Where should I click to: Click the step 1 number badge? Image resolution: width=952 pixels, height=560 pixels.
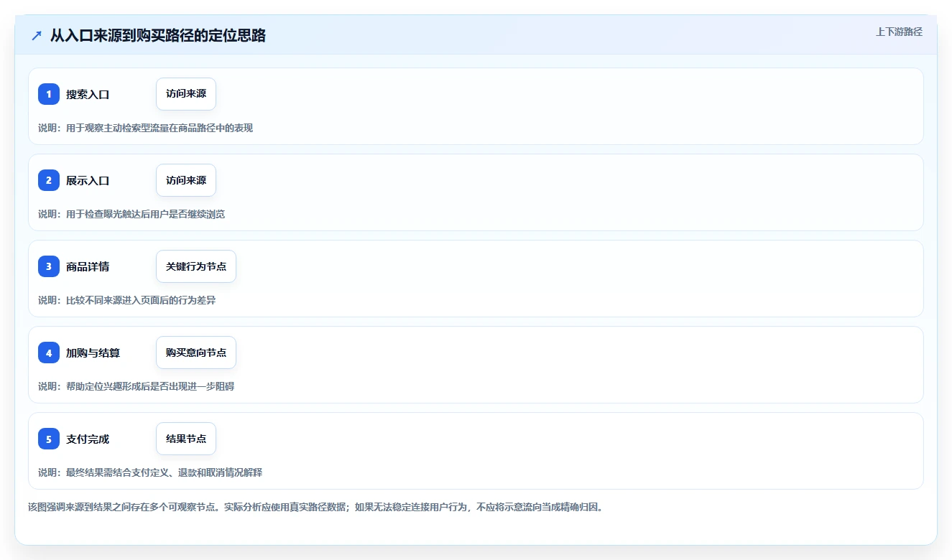point(49,94)
